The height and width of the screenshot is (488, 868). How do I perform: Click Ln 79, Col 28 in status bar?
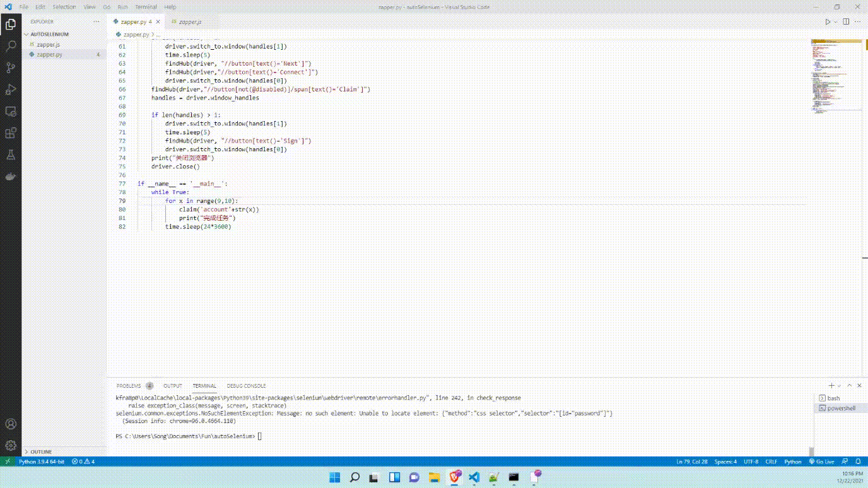click(x=691, y=462)
